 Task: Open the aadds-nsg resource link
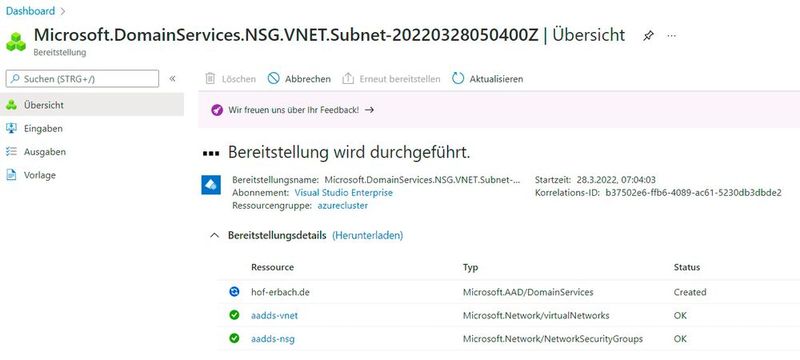[273, 339]
